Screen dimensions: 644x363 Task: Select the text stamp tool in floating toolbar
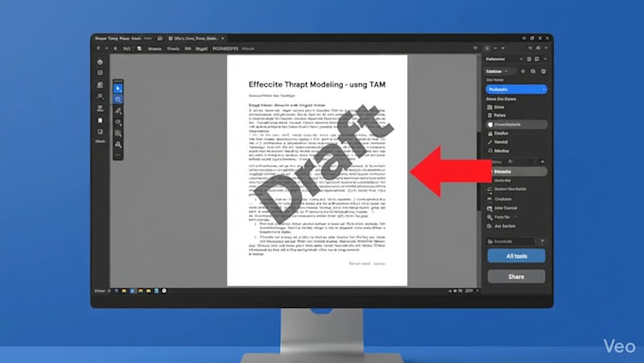click(117, 144)
